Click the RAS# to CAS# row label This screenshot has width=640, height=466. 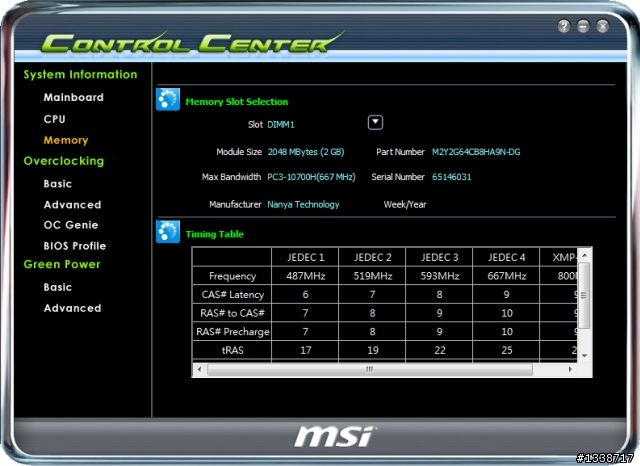pos(232,313)
